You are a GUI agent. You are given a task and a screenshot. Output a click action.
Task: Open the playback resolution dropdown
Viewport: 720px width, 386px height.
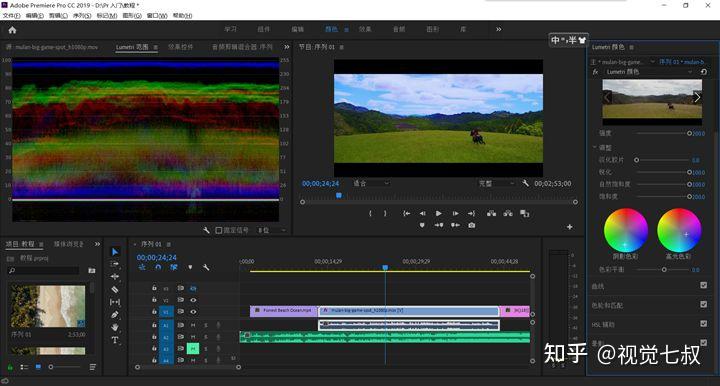click(x=497, y=183)
